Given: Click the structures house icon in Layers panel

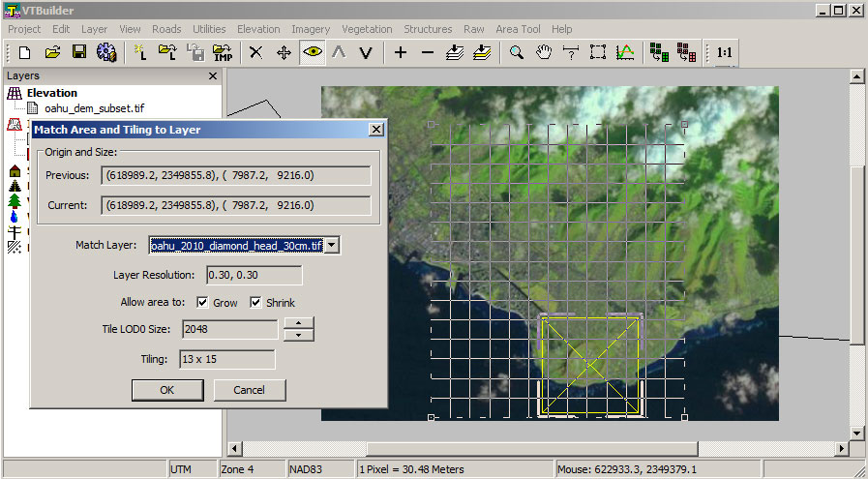Looking at the screenshot, I should [x=15, y=170].
